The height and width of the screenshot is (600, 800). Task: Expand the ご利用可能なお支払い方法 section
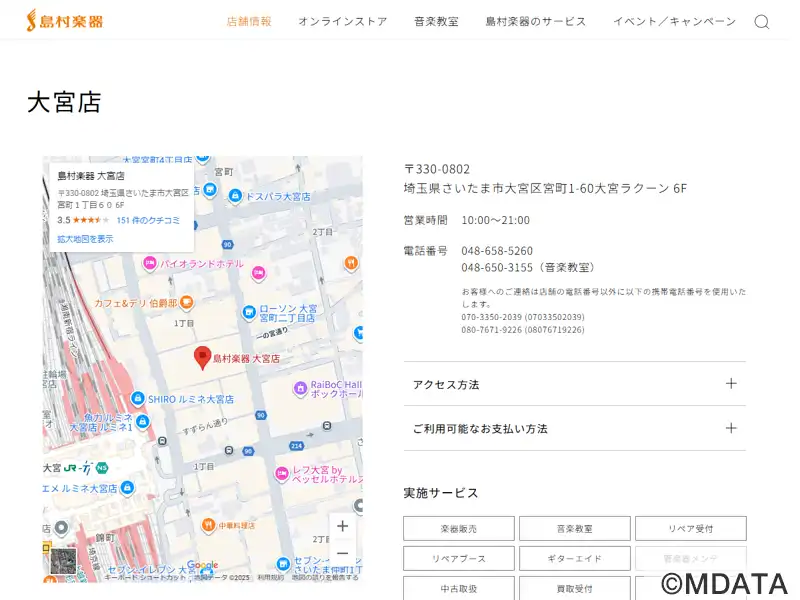(x=574, y=429)
